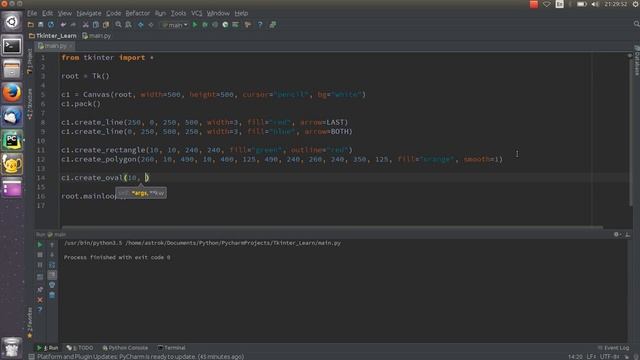This screenshot has width=640, height=360.
Task: Click the Save All toolbar icon
Action: tap(40, 25)
